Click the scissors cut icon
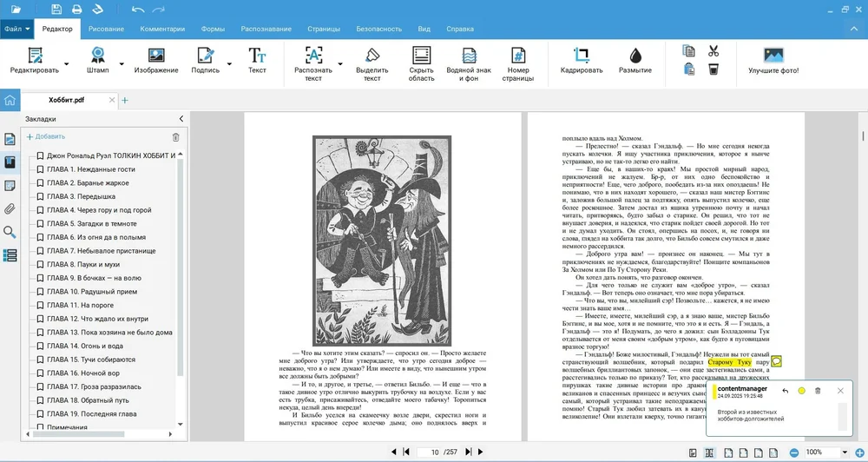868x462 pixels. click(x=713, y=51)
